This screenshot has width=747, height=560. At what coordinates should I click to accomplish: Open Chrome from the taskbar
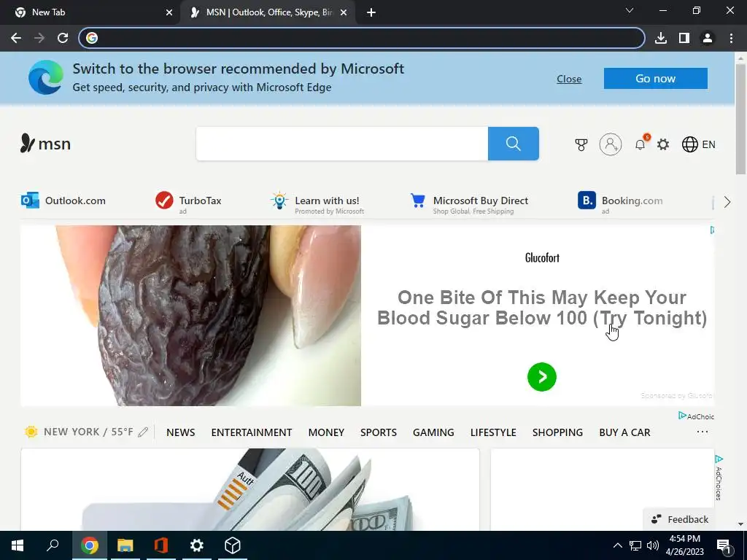click(x=90, y=545)
